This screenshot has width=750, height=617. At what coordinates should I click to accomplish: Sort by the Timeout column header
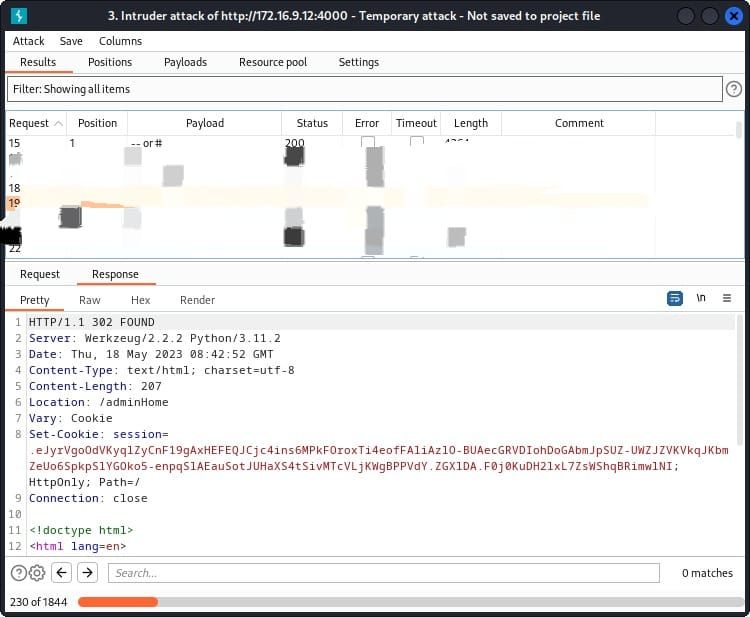416,123
